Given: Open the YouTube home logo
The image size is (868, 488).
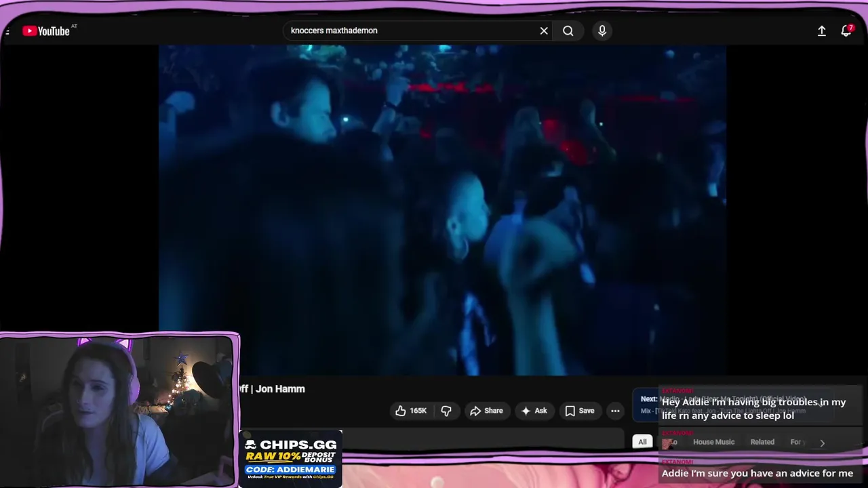Looking at the screenshot, I should 46,30.
